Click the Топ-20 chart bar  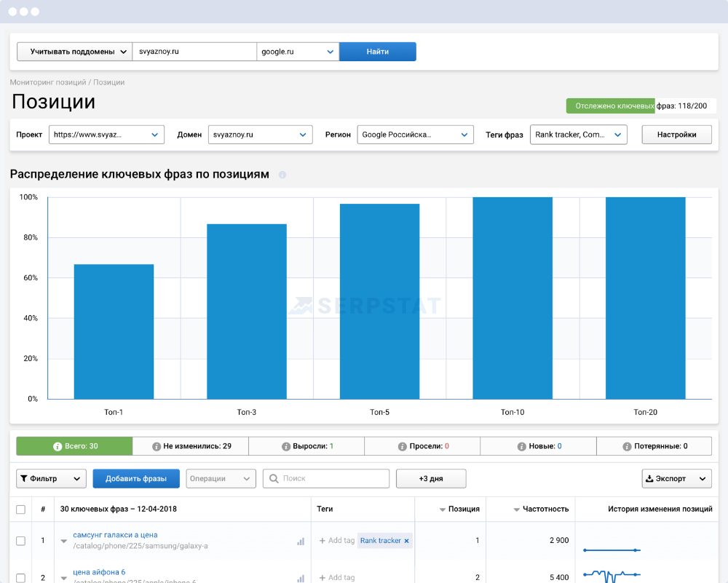pos(645,298)
